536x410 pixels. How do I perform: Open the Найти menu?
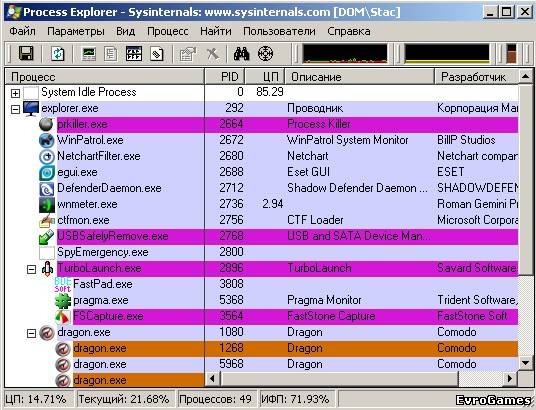(216, 31)
